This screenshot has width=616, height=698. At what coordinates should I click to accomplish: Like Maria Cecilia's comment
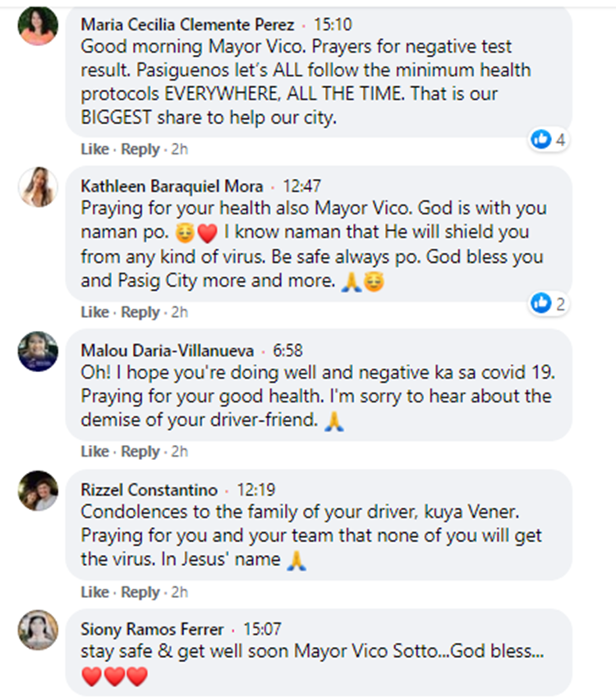tap(94, 149)
